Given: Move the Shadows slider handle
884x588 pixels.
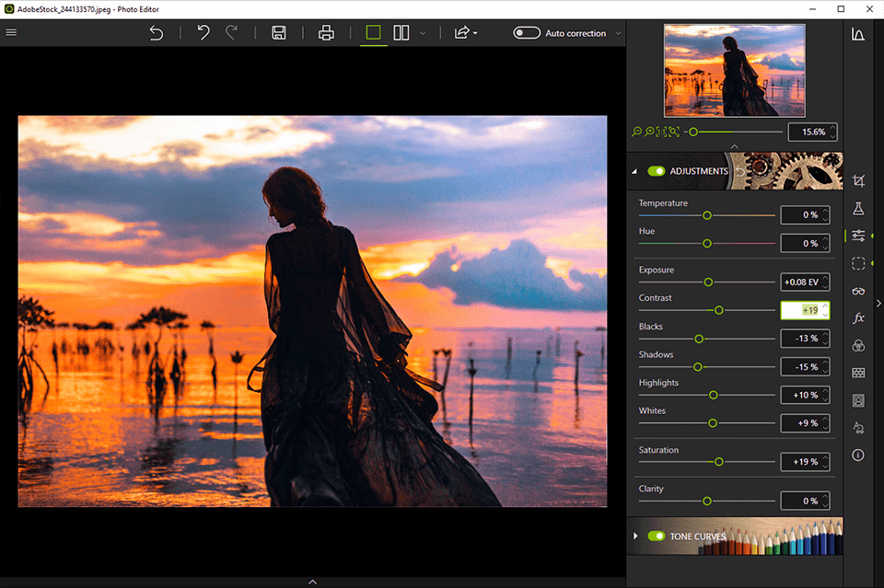Looking at the screenshot, I should click(x=698, y=366).
